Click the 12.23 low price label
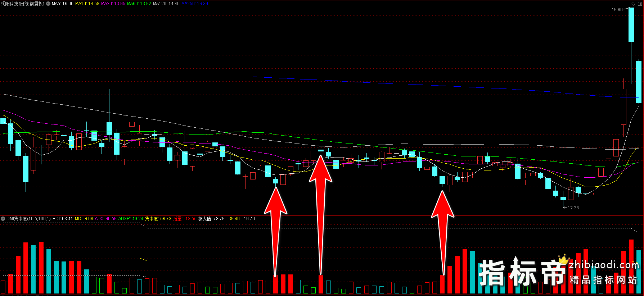The width and height of the screenshot is (644, 296). click(573, 208)
